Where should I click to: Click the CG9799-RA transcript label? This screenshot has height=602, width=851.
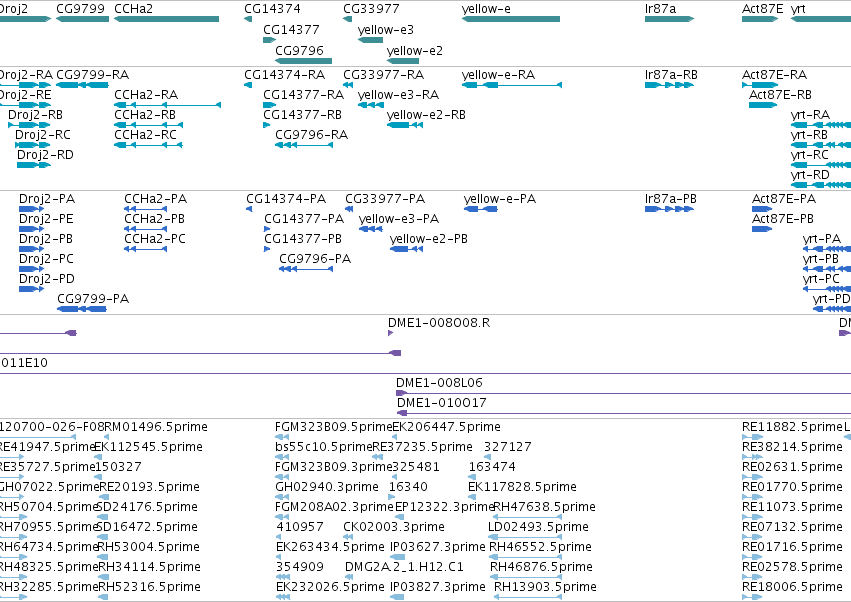93,74
